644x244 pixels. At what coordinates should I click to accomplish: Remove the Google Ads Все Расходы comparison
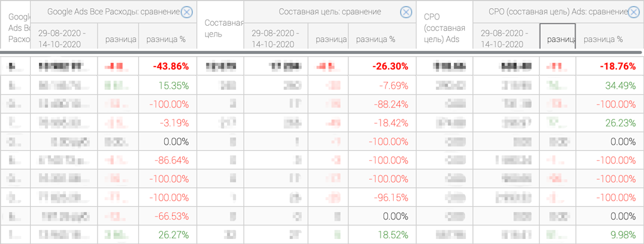pos(186,13)
